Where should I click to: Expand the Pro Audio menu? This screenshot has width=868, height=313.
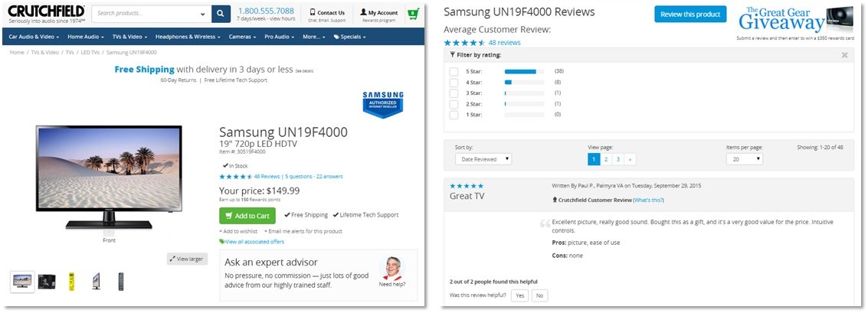[280, 37]
